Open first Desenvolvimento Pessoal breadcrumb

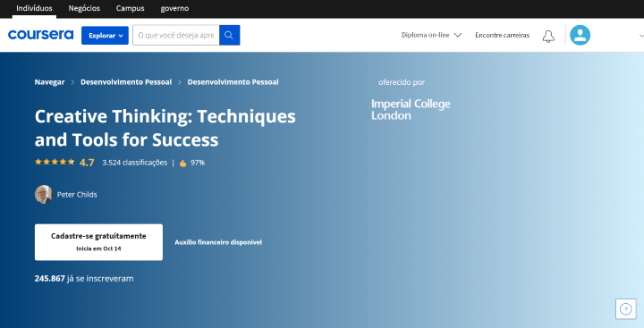[126, 82]
